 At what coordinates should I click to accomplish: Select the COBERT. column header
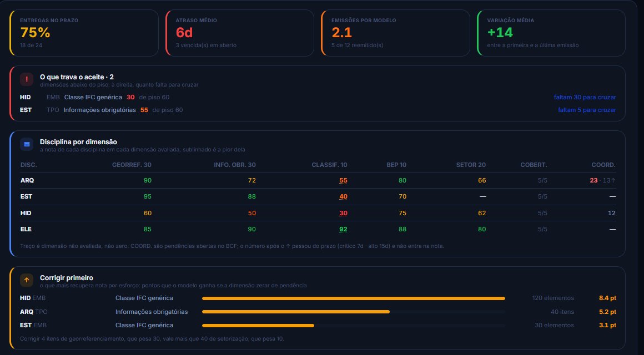click(x=534, y=165)
